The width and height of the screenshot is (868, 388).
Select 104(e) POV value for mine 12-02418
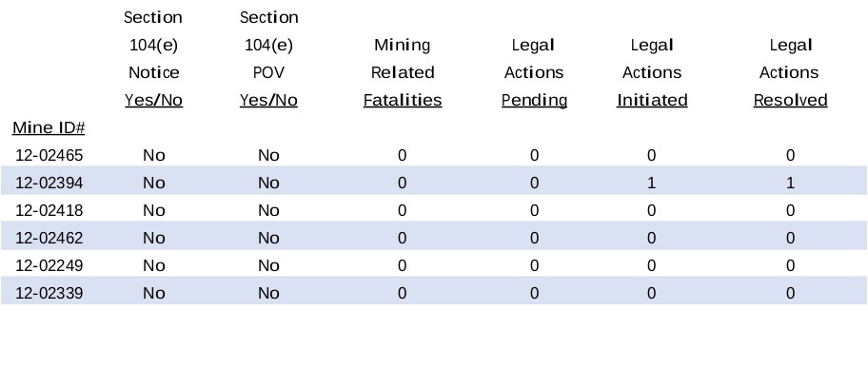tap(268, 210)
